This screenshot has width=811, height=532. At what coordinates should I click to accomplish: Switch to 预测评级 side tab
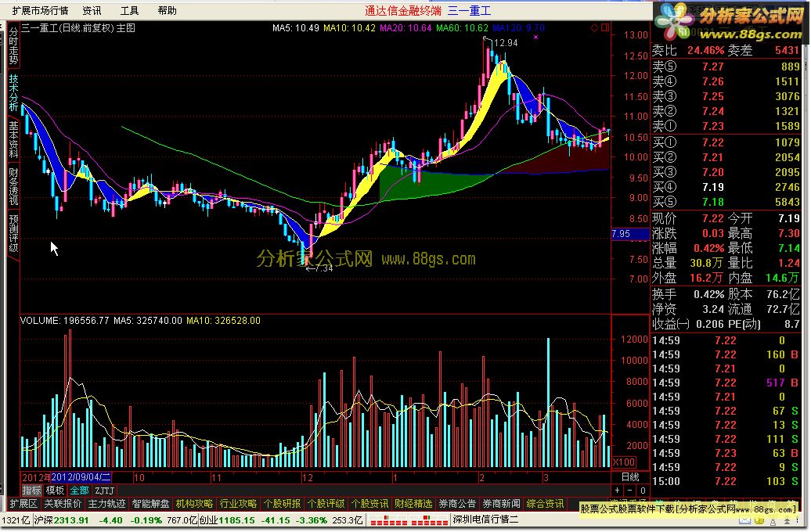[x=13, y=234]
